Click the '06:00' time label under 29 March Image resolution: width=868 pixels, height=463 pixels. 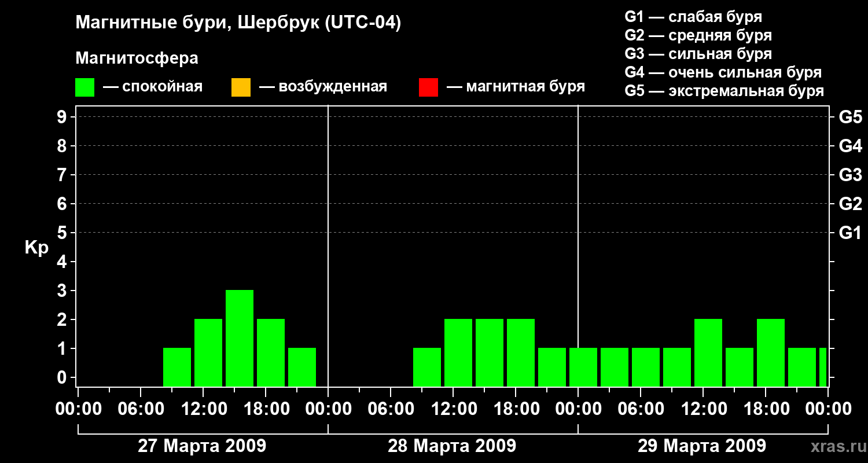pos(641,409)
